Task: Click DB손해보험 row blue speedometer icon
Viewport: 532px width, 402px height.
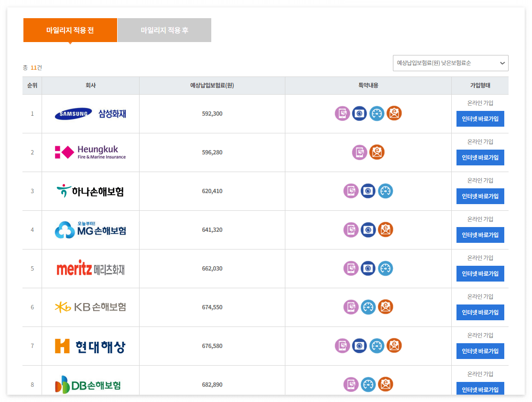Action: pyautogui.click(x=368, y=384)
